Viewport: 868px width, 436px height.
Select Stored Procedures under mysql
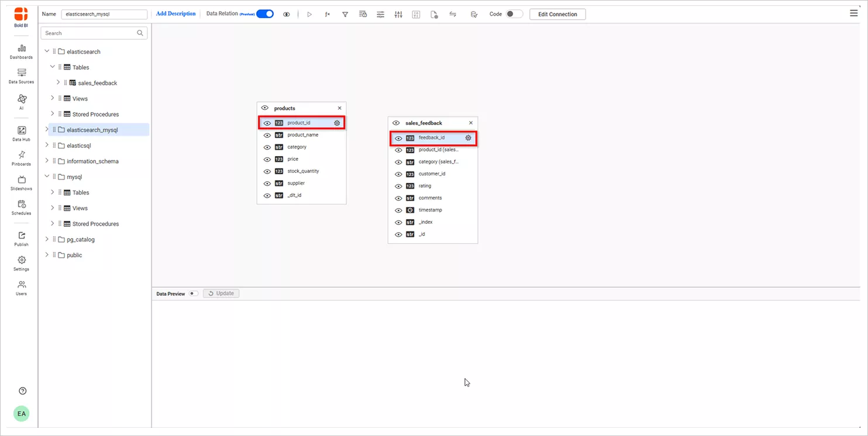click(95, 224)
